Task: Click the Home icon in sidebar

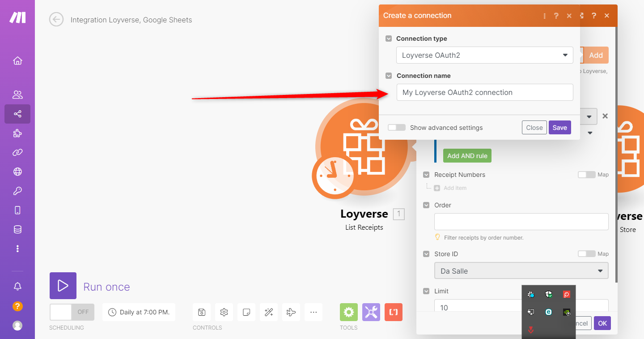Action: click(17, 61)
